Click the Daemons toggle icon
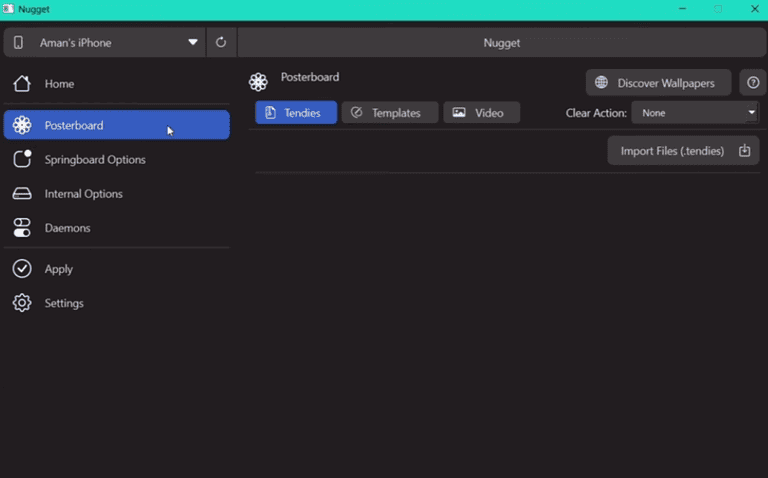768x478 pixels. tap(22, 228)
